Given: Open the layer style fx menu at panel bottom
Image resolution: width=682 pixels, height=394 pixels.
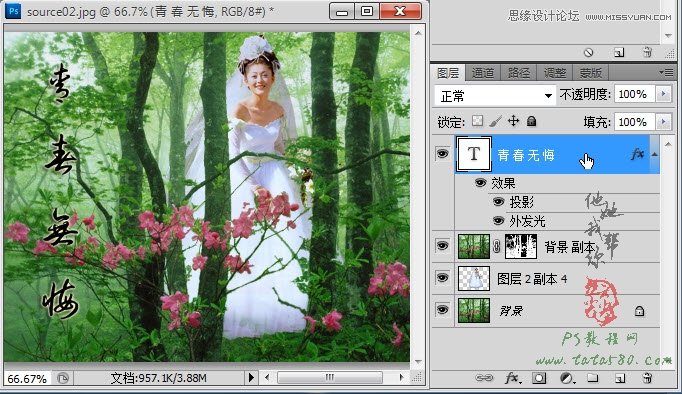Looking at the screenshot, I should tap(513, 378).
